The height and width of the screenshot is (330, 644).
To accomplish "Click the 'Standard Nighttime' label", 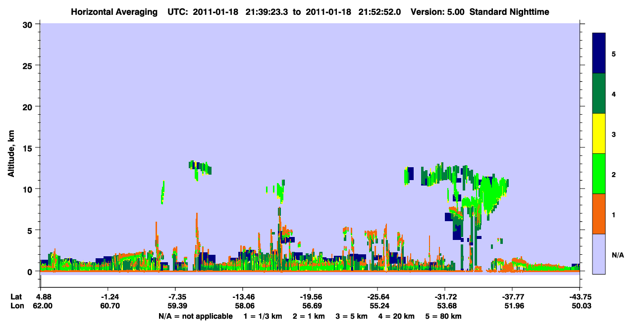I will pyautogui.click(x=510, y=11).
